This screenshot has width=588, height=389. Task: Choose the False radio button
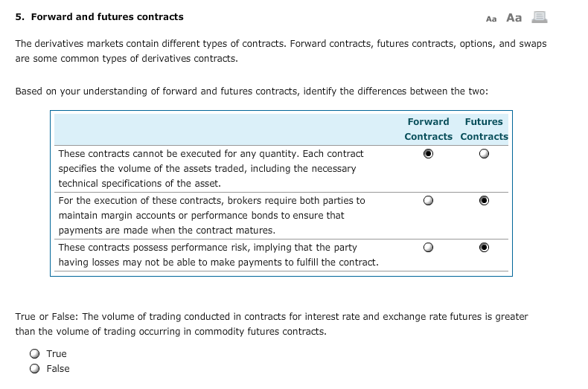point(34,369)
